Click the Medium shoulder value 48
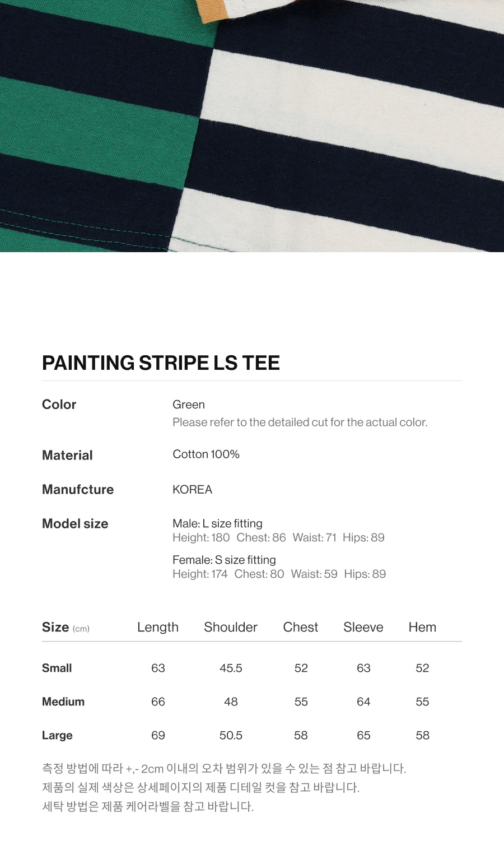 point(231,702)
